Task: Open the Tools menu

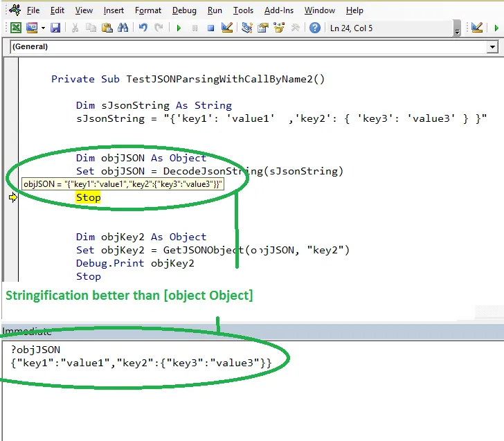Action: point(243,10)
